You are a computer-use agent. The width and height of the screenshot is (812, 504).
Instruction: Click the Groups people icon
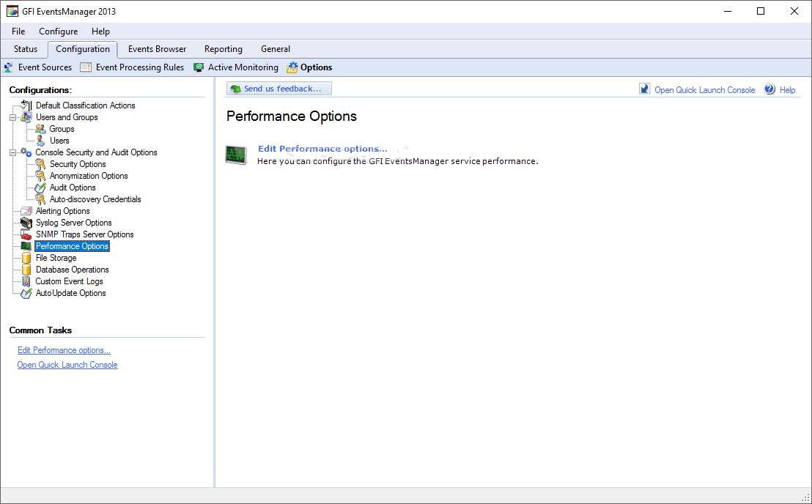tap(40, 129)
